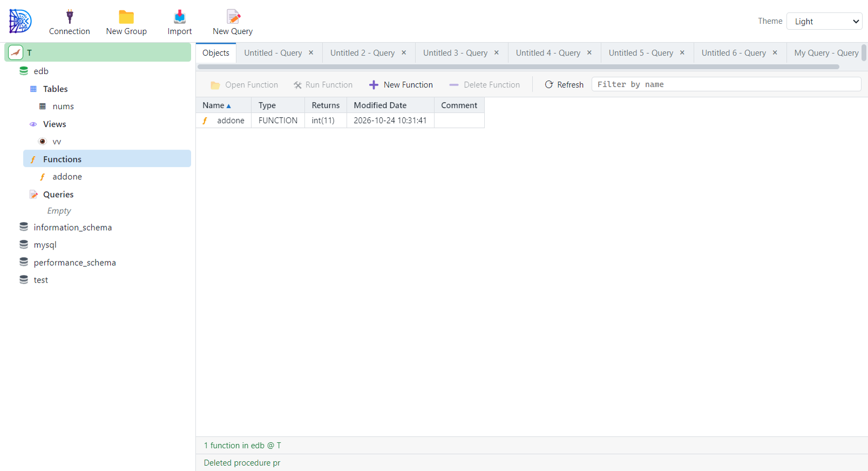Click the Run Function button
Viewport: 868px width, 471px height.
click(323, 85)
